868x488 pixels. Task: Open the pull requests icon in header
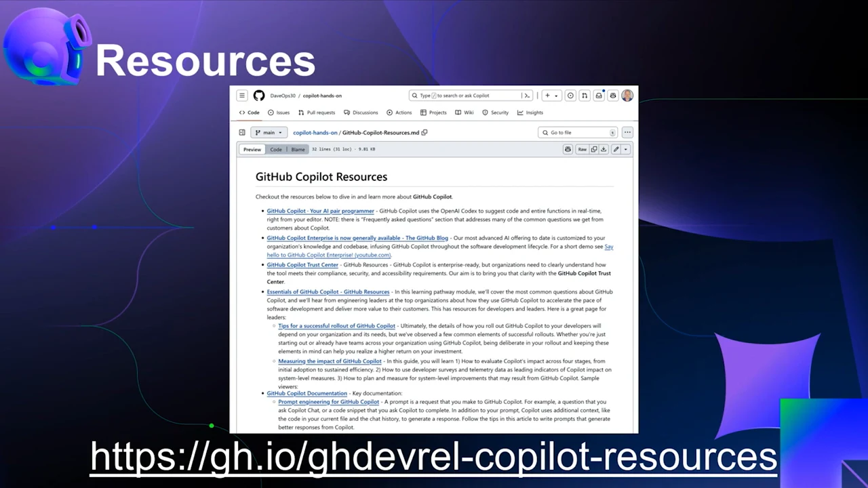585,96
